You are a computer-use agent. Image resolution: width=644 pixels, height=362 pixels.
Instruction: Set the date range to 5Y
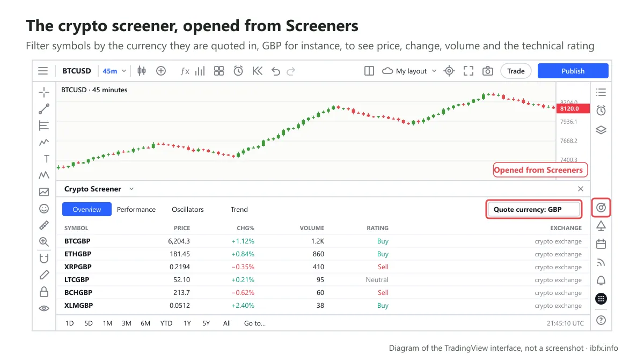tap(207, 323)
